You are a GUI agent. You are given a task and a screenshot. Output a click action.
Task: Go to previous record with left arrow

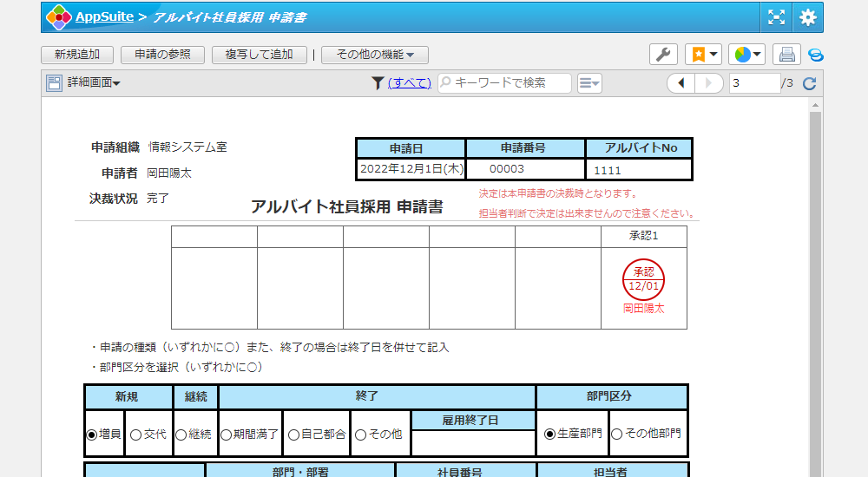coord(681,83)
